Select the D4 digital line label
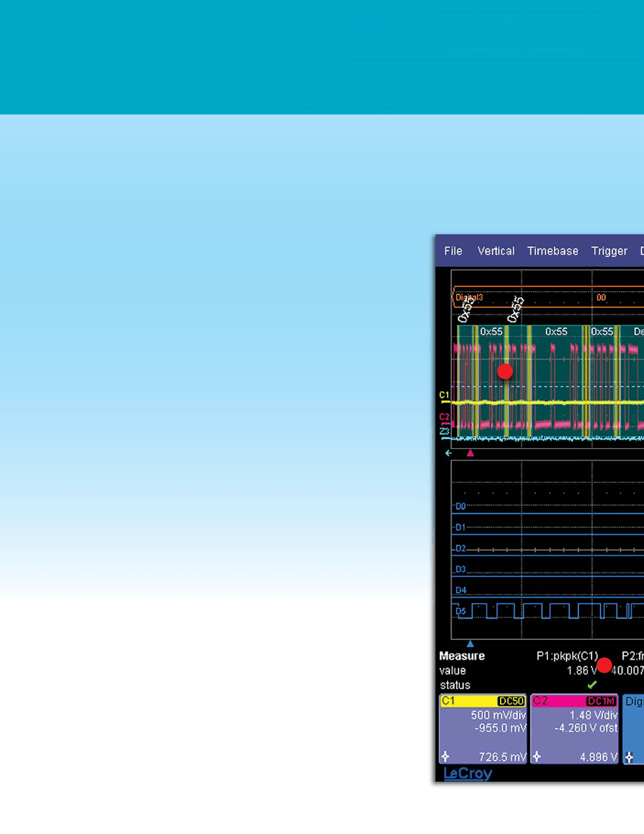 click(461, 591)
